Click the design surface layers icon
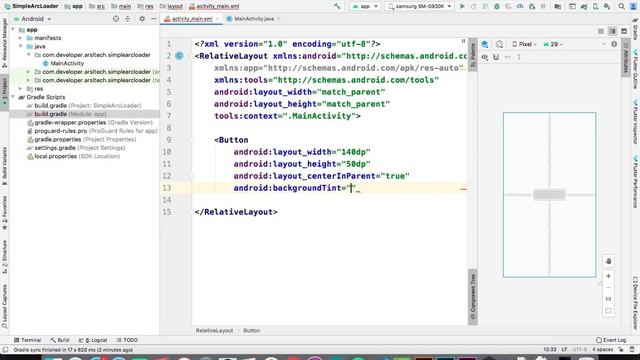The height and width of the screenshot is (360, 640). (484, 44)
